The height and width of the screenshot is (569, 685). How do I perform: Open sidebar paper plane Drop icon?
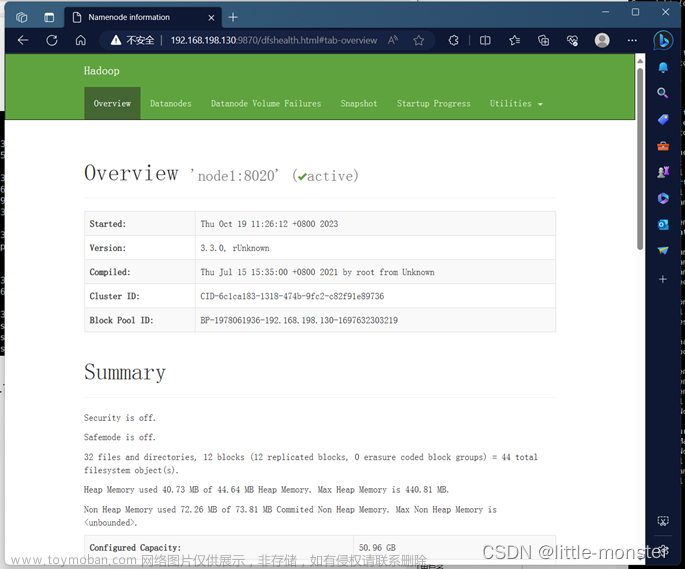click(663, 250)
